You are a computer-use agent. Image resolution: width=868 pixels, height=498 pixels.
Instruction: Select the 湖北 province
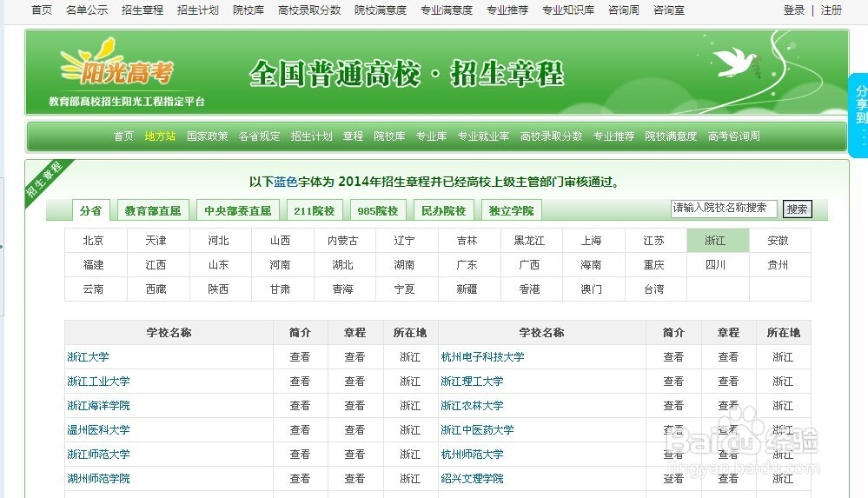(342, 265)
